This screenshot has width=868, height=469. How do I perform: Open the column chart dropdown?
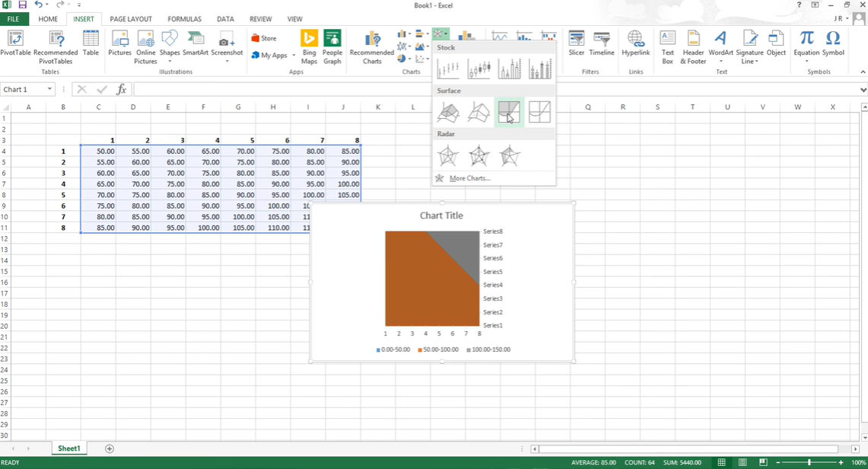[403, 34]
